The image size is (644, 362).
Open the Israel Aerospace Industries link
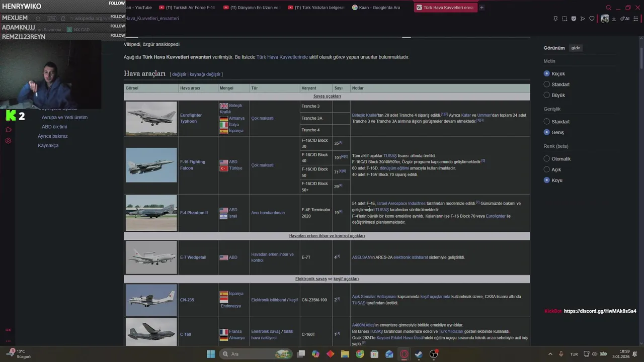(401, 204)
